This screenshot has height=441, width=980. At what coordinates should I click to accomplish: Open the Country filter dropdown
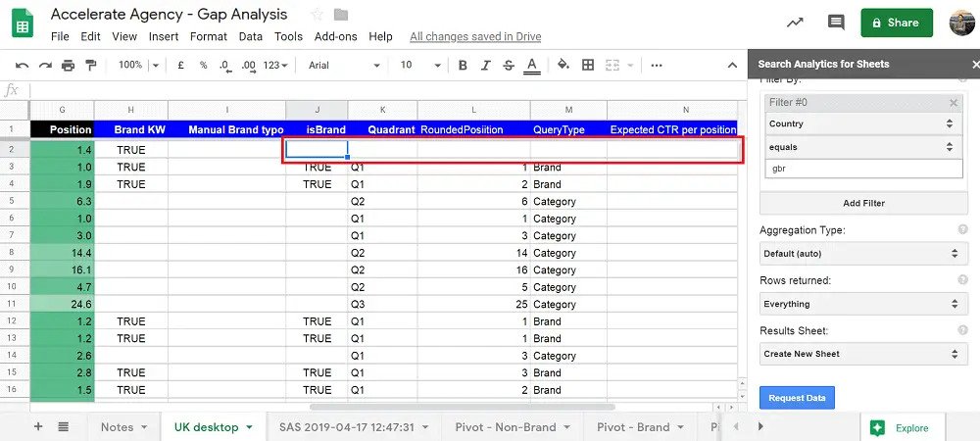coord(863,123)
